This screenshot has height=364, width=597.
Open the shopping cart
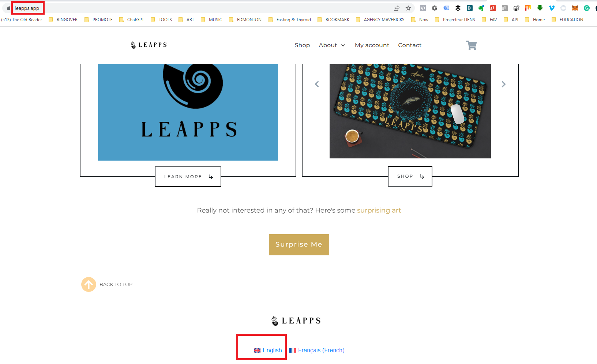coord(471,45)
